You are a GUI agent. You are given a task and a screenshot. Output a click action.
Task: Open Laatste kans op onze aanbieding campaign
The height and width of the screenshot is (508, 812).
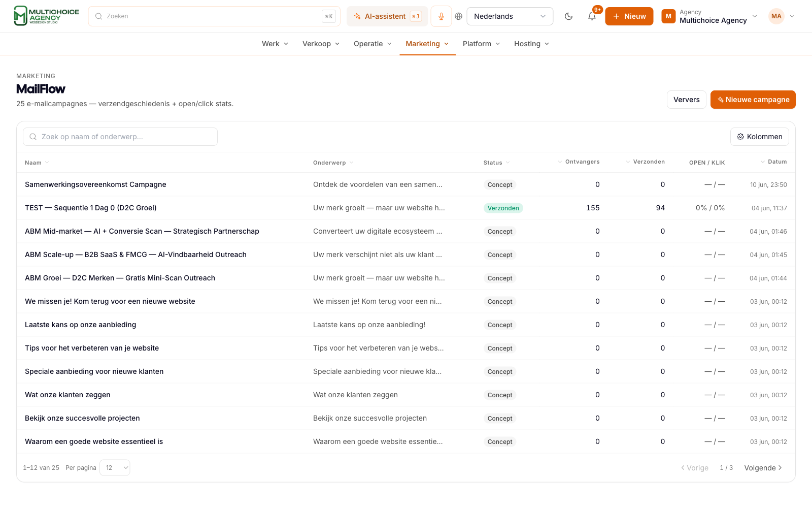pos(81,325)
